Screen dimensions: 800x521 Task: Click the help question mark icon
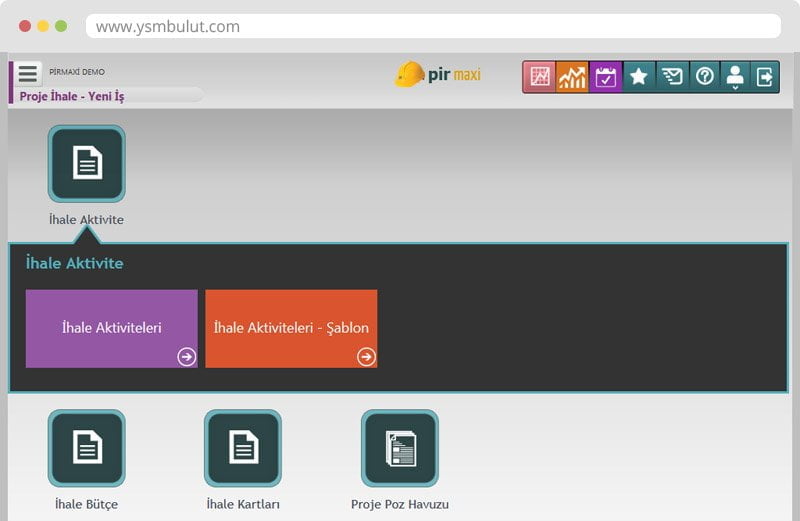click(x=704, y=77)
